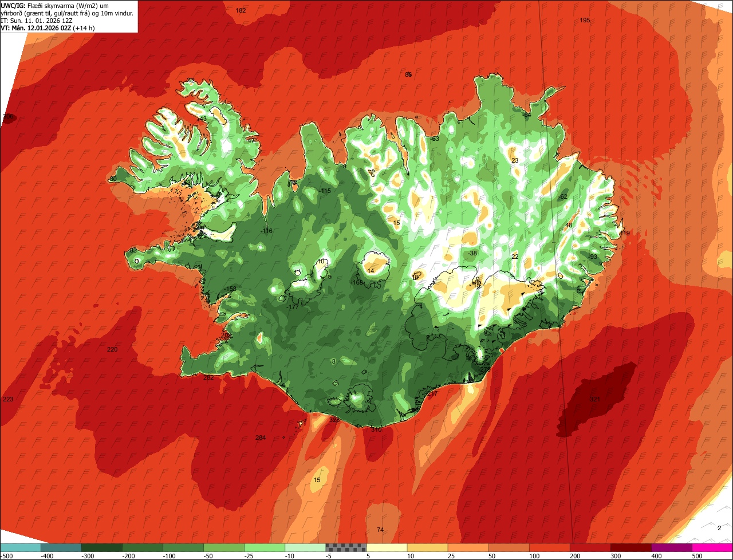
Task: Click the map value '23' in northeast Iceland
Action: click(515, 160)
